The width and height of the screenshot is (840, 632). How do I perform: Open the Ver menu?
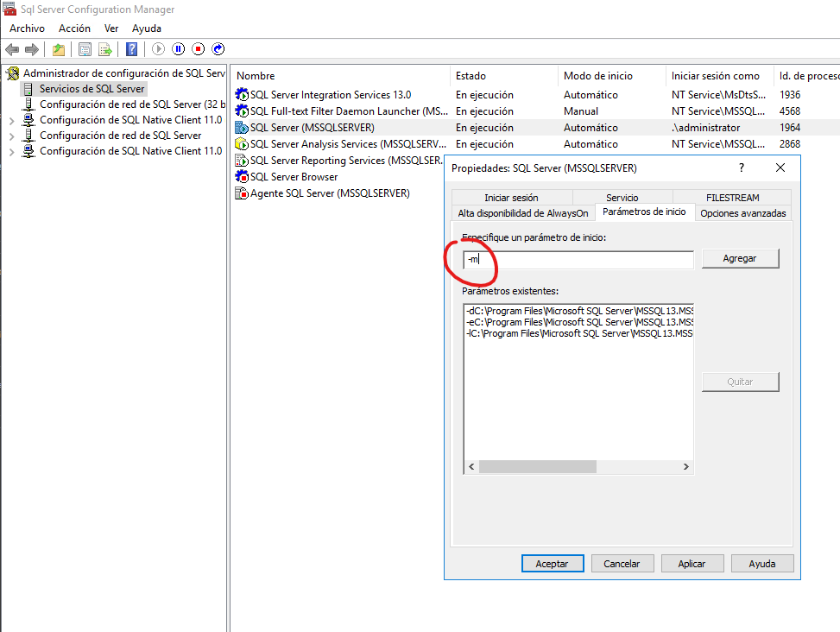[111, 28]
